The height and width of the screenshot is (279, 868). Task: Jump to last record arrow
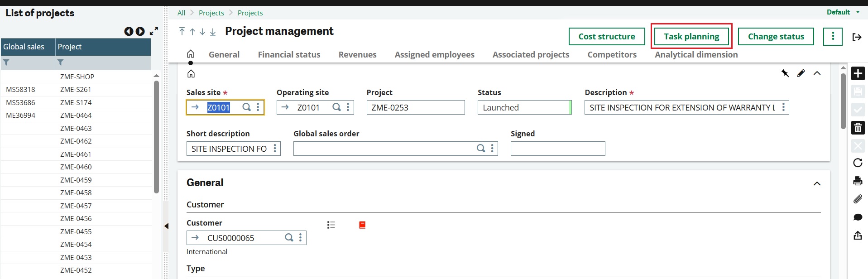pos(213,32)
